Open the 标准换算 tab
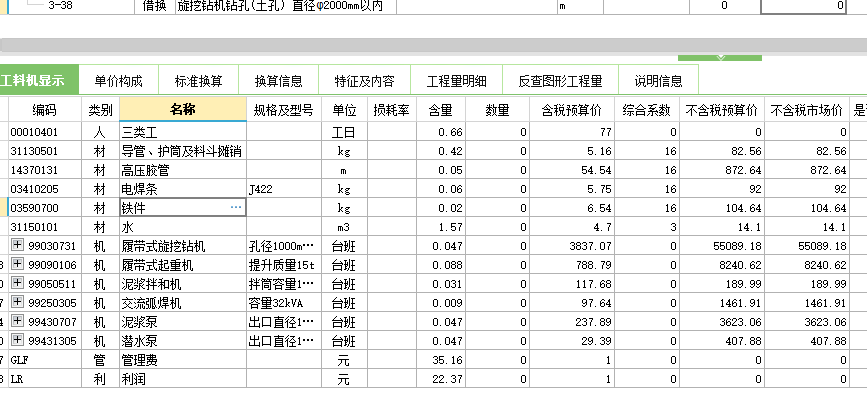 (199, 81)
